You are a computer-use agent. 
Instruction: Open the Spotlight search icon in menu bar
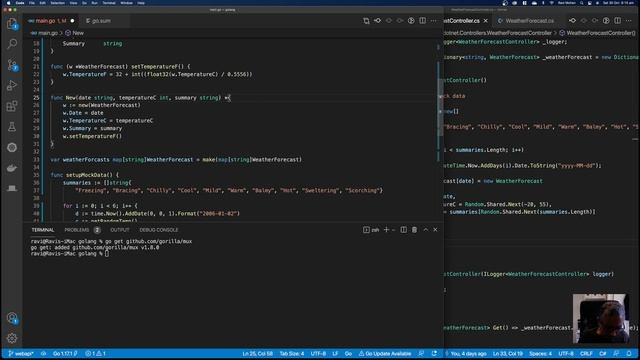pos(582,3)
